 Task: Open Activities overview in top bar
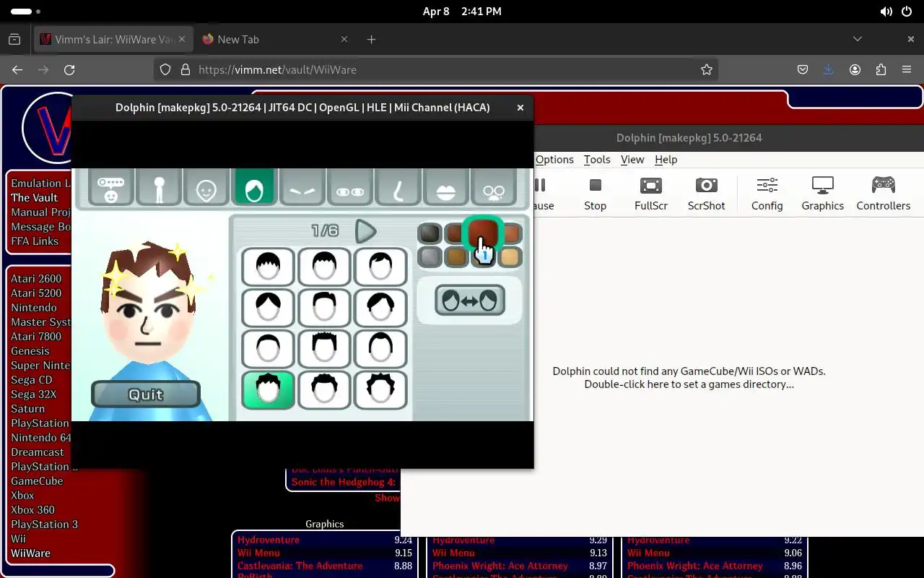(x=26, y=12)
